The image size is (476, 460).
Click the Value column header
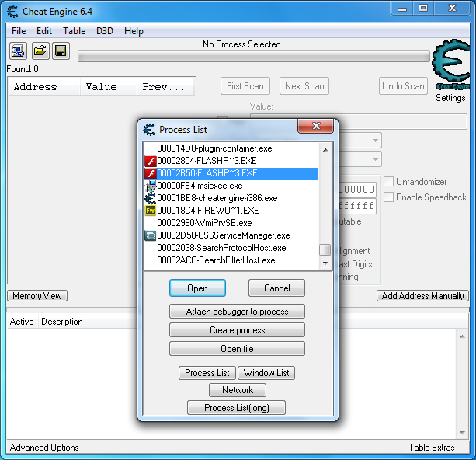pos(109,87)
